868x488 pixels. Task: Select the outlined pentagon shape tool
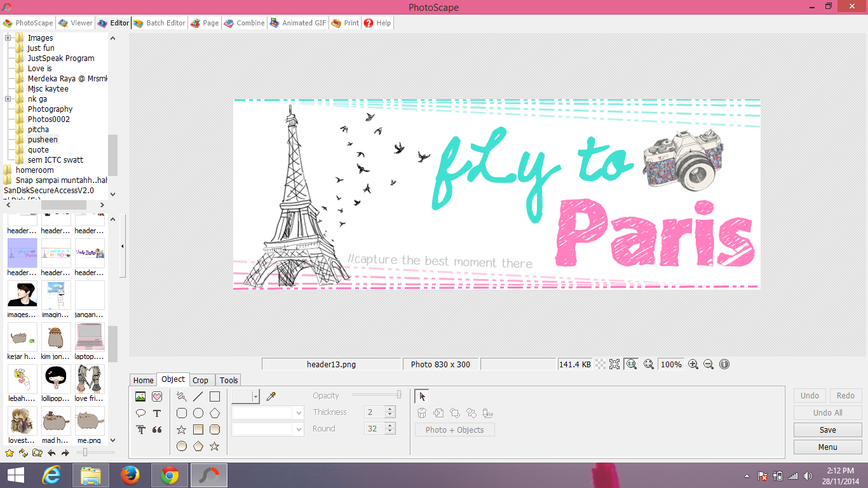click(x=215, y=413)
